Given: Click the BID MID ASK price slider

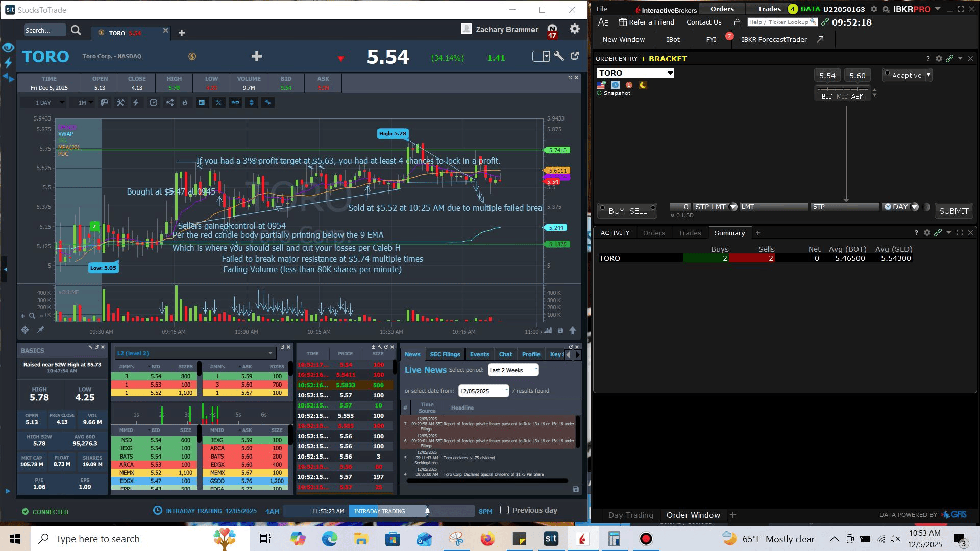Looking at the screenshot, I should coord(842,93).
